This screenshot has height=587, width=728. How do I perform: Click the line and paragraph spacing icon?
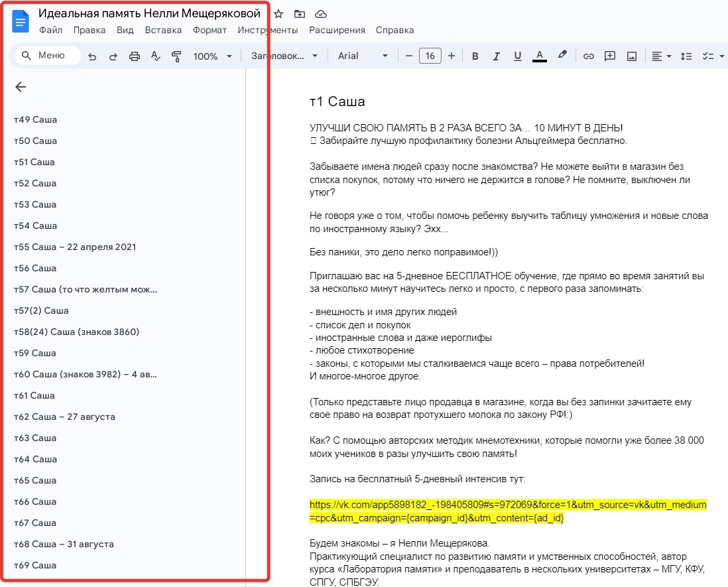[x=686, y=56]
